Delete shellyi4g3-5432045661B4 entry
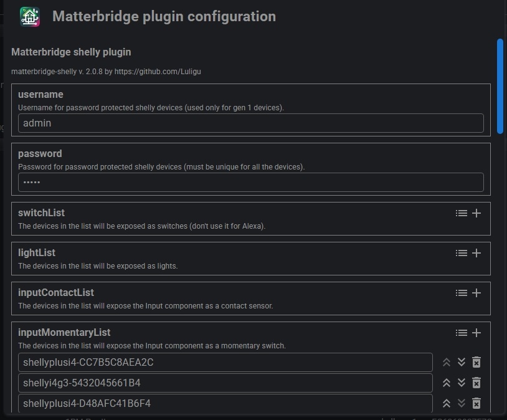This screenshot has height=420, width=507. click(x=476, y=383)
